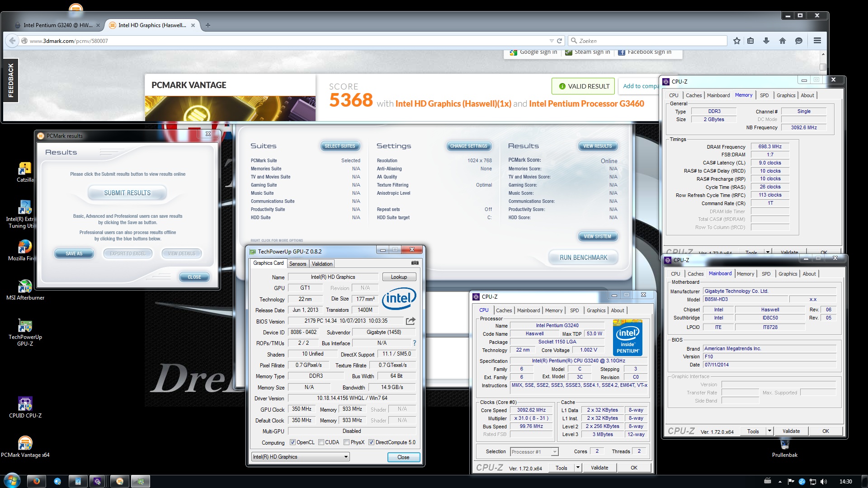Image resolution: width=868 pixels, height=488 pixels.
Task: Click the Bus Interface question mark icon
Action: pos(414,343)
